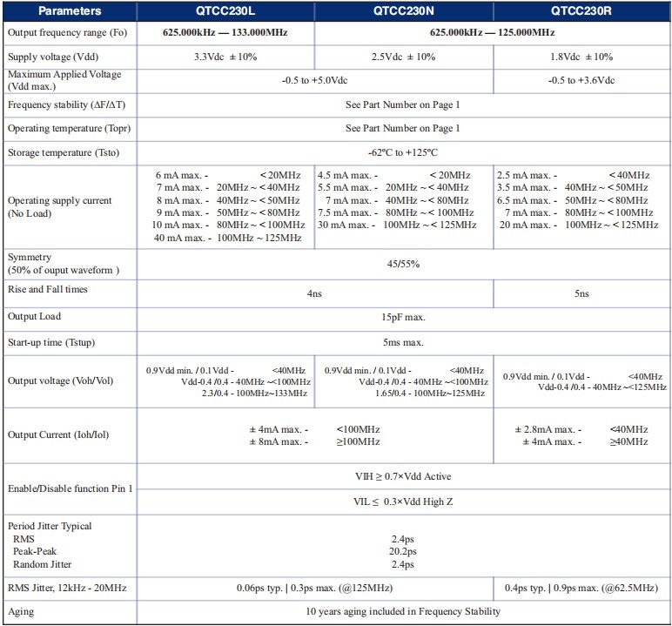Select the QTCC230N column header
672x626 pixels.
[x=403, y=11]
